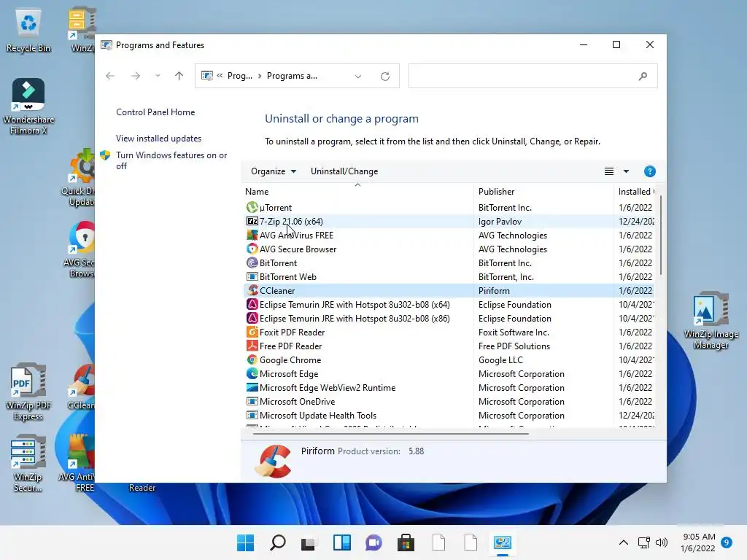This screenshot has width=747, height=560.
Task: Click Uninstall/Change toolbar button
Action: [344, 171]
